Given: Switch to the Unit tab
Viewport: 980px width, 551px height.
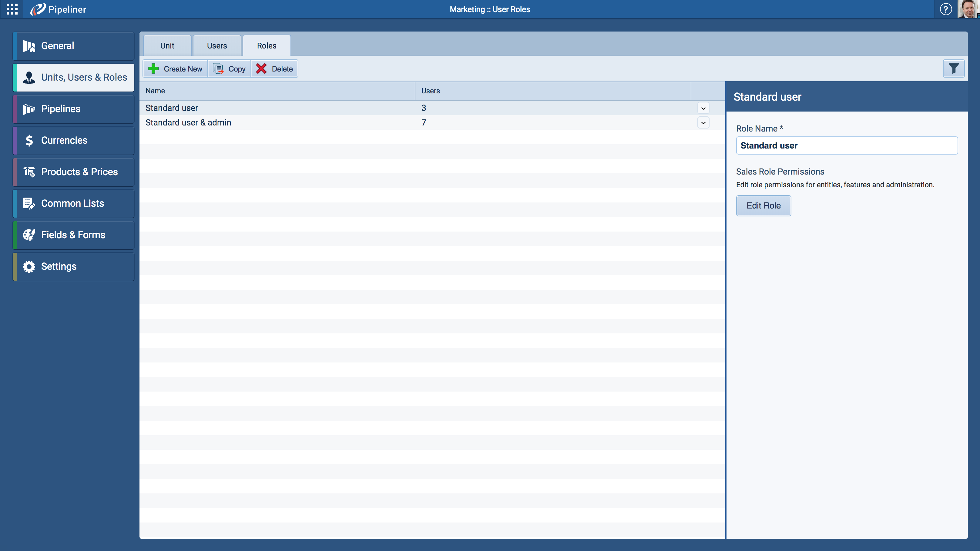Looking at the screenshot, I should 167,46.
